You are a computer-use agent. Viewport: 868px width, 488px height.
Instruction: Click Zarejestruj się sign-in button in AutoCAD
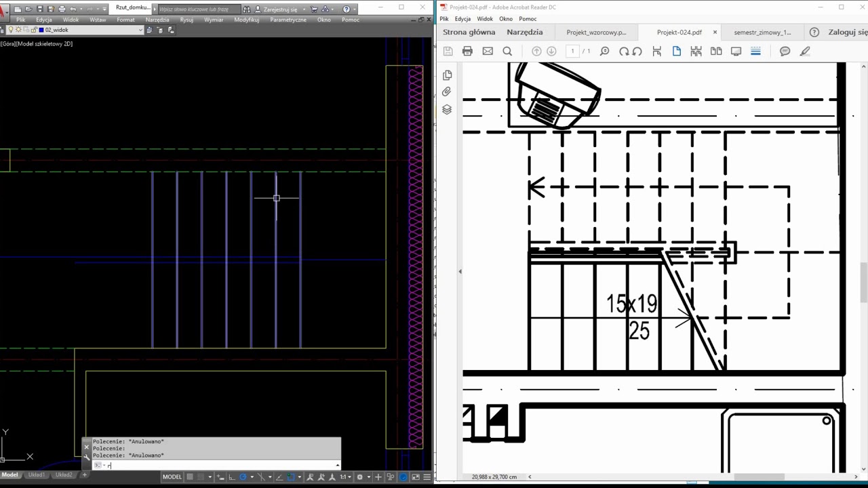point(279,9)
